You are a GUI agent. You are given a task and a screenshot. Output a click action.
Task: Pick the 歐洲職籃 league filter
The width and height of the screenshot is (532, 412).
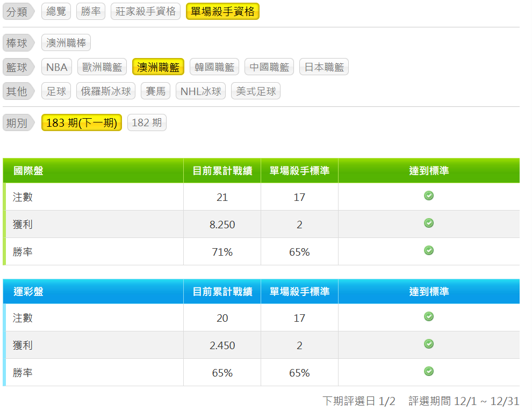(x=102, y=67)
